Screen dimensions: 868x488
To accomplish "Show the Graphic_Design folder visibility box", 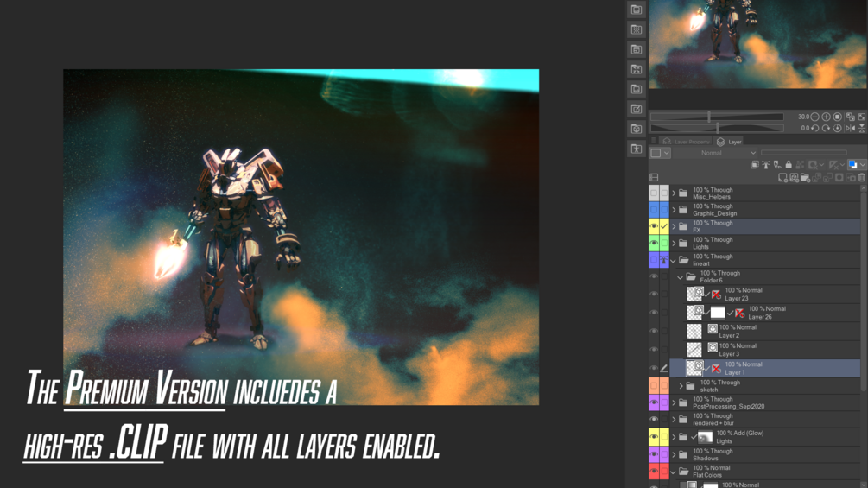I will pos(654,210).
